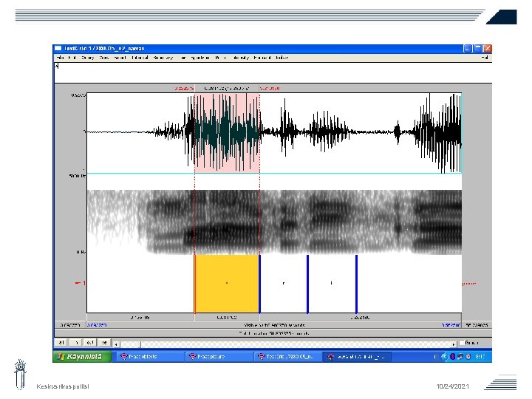This screenshot has height=399, width=532.
Task: Open the Help menu at far right
Action: click(485, 57)
